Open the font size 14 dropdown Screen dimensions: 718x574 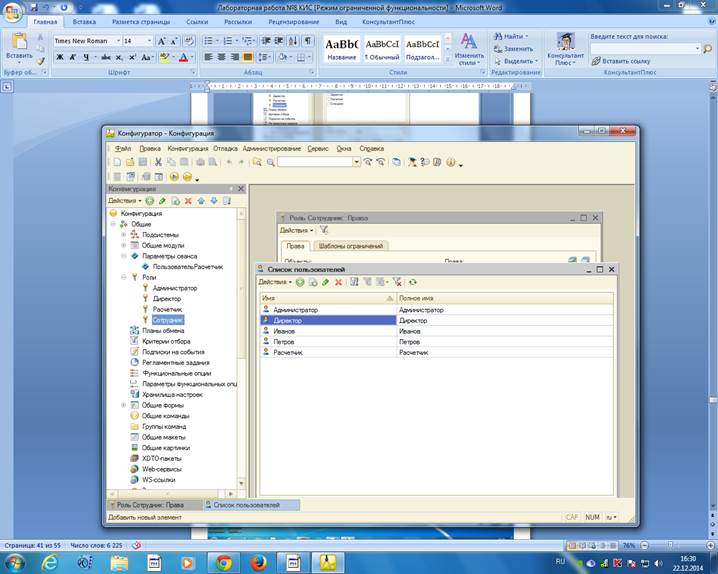click(x=149, y=41)
